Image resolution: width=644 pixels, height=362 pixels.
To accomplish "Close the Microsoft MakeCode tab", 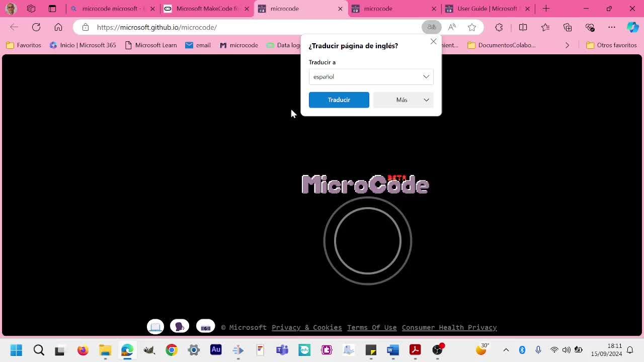I will [x=247, y=9].
